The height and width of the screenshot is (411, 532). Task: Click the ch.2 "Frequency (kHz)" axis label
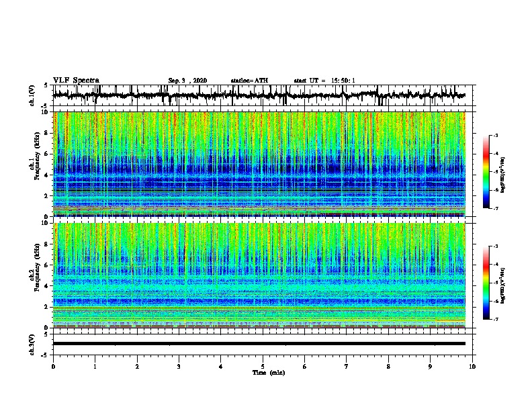pyautogui.click(x=37, y=267)
